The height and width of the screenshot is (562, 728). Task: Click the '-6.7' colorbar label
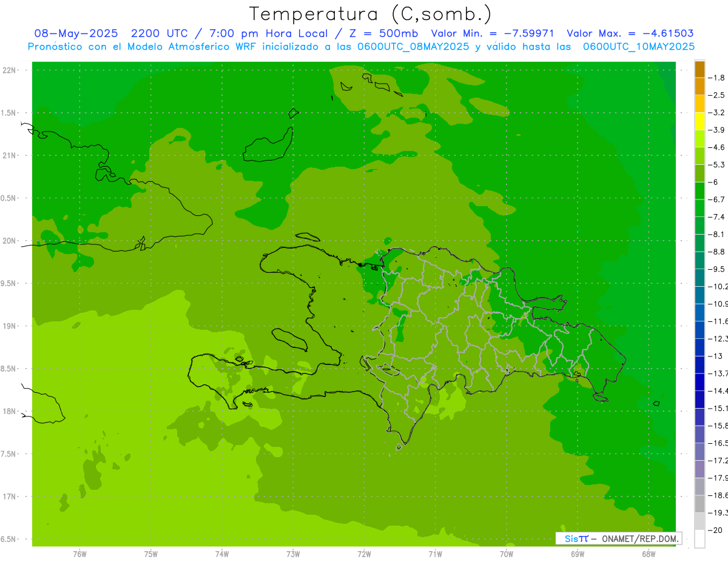[x=716, y=199]
